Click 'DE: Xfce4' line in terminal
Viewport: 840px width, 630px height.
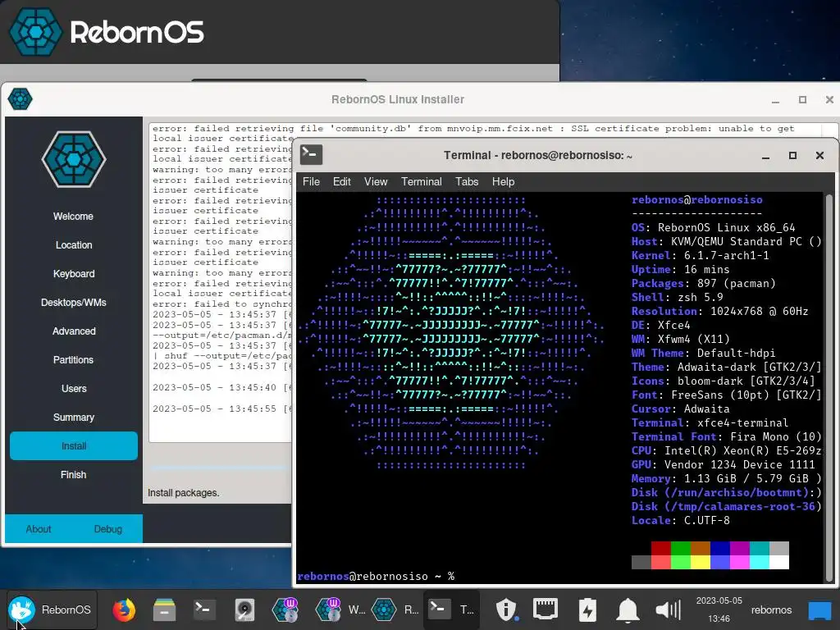pos(660,325)
